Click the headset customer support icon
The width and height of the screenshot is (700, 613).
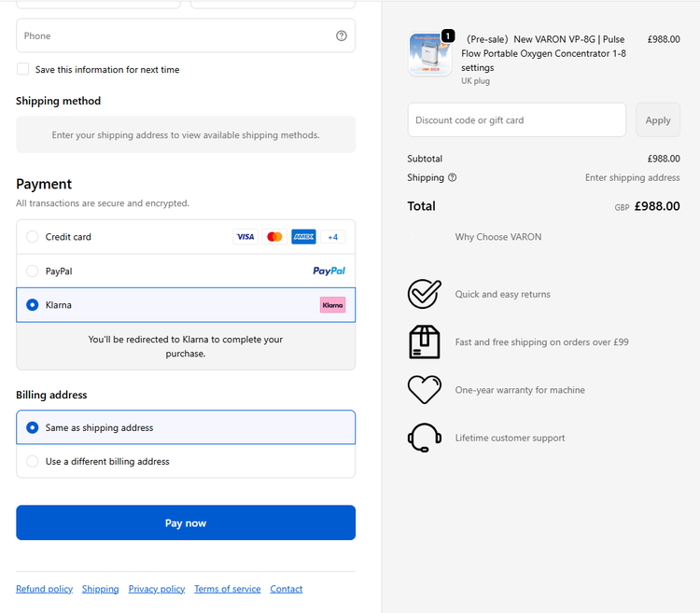[x=424, y=438]
